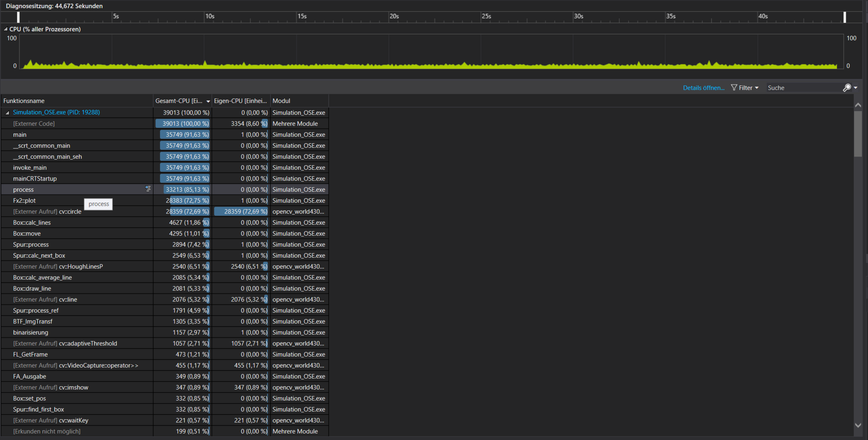The image size is (868, 440).
Task: Click the vertical scrollbar thumb
Action: pyautogui.click(x=858, y=134)
